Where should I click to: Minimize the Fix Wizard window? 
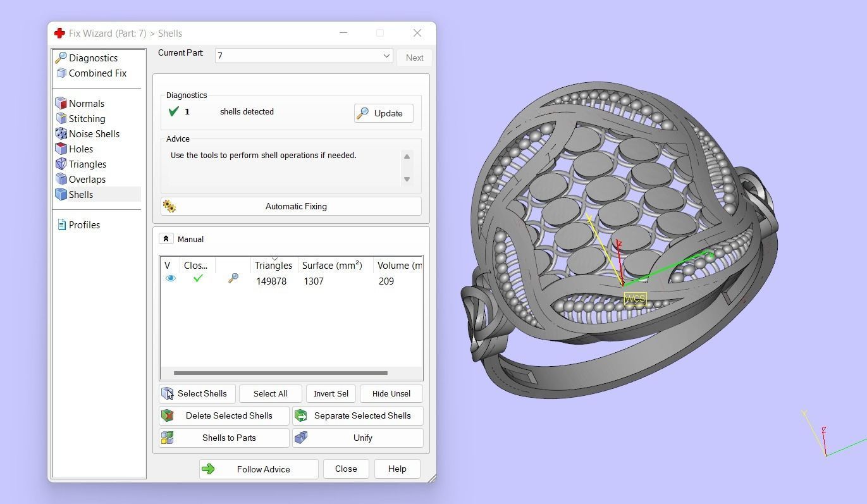click(343, 33)
